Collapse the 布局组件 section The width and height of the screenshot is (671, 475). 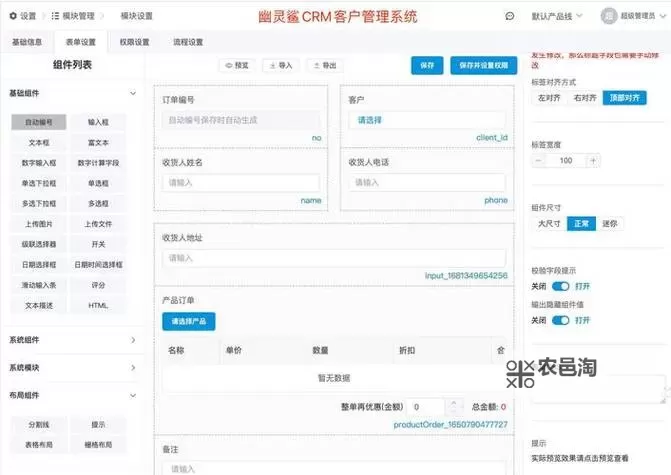[x=133, y=395]
